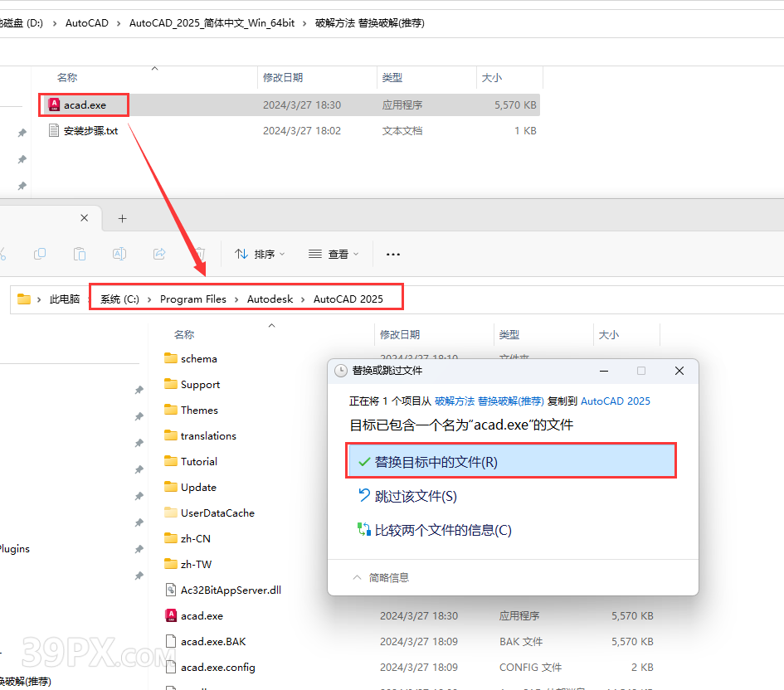The image size is (784, 690).
Task: Select the acad.exe.config file name
Action: [218, 667]
